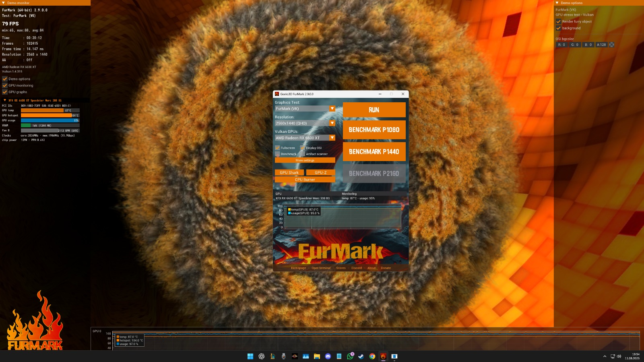Screen dimensions: 644x362
Task: Open the Graphics Test dropdown
Action: point(305,109)
